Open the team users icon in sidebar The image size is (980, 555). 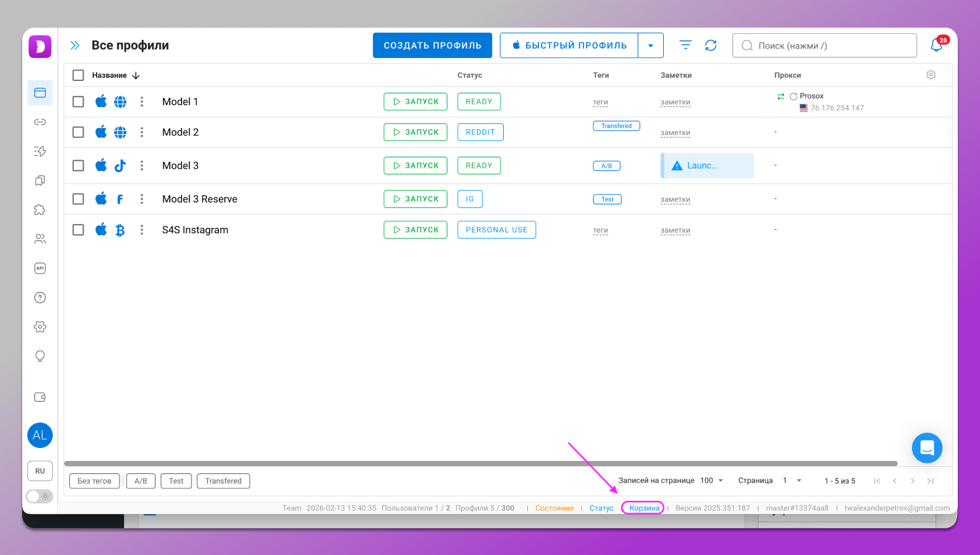[40, 239]
